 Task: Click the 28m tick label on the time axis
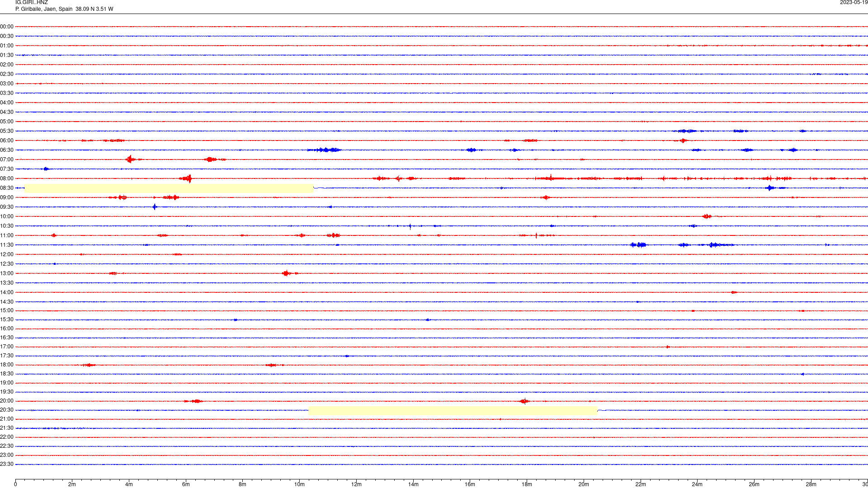click(x=811, y=484)
